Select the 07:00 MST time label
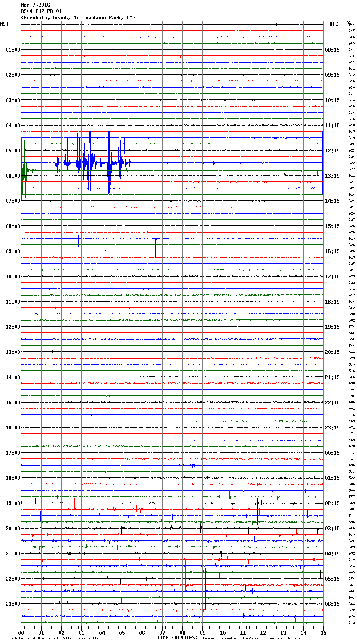 (13, 201)
